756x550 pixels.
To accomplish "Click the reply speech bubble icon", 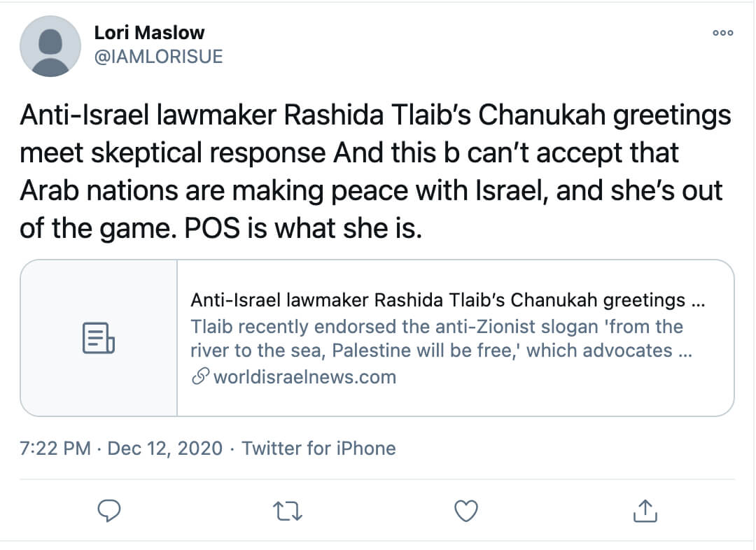I will [x=108, y=512].
